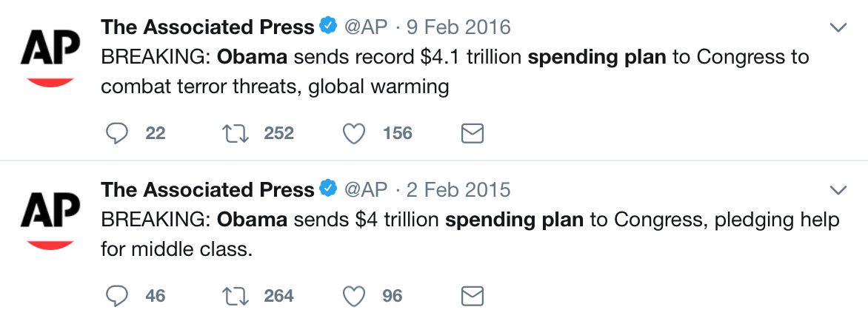The height and width of the screenshot is (321, 868).
Task: Send 2016 tweet via direct message envelope
Action: 473,133
